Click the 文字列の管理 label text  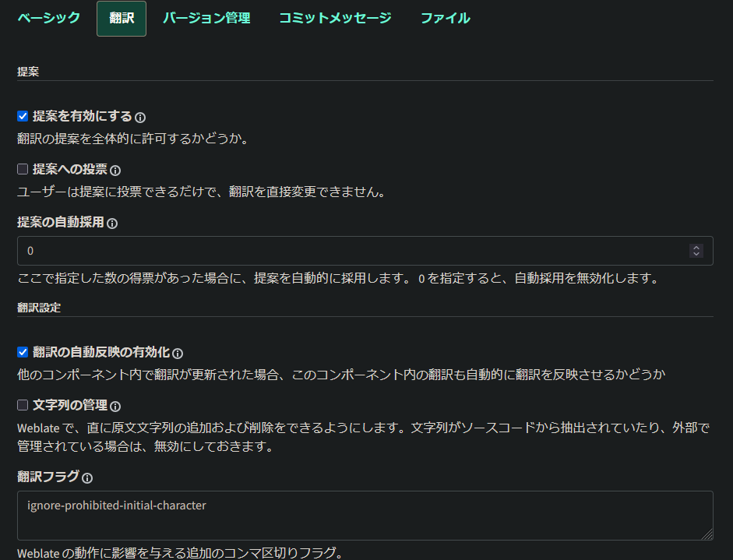pos(70,405)
